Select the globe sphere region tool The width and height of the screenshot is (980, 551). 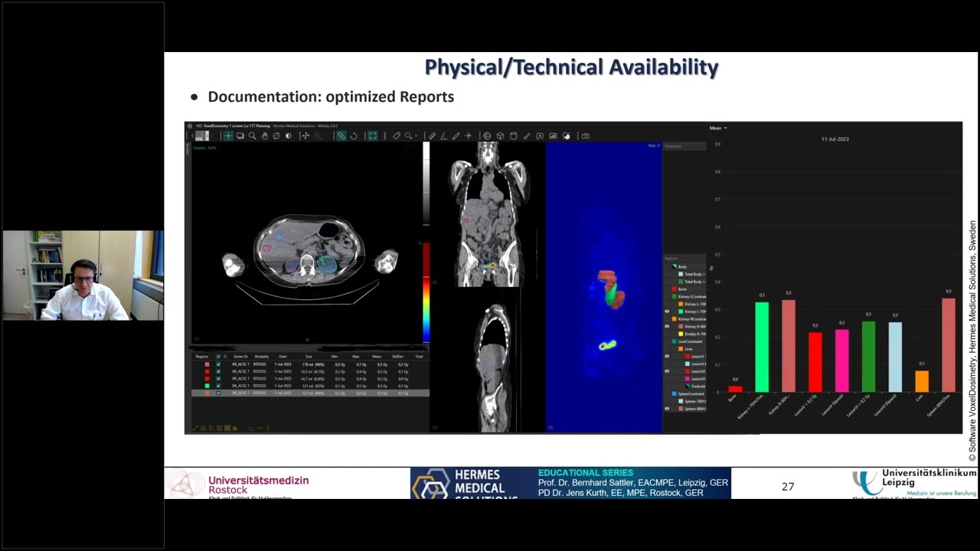(487, 135)
